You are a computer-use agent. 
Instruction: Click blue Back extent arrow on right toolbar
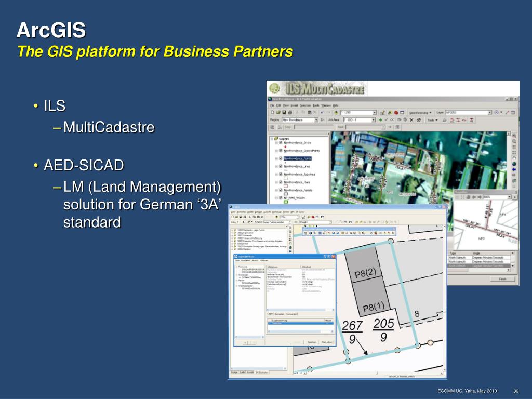[514, 169]
